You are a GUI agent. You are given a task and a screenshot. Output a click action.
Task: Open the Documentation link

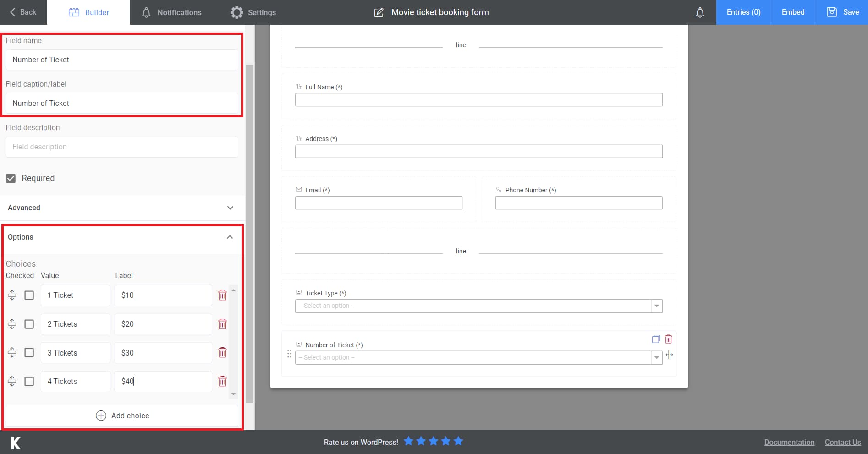point(789,442)
